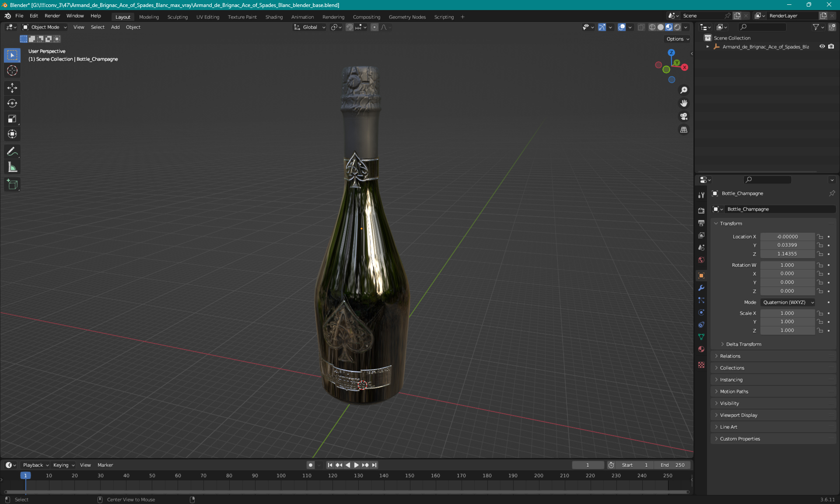Click the Marker menu in timeline
Image resolution: width=840 pixels, height=504 pixels.
click(x=105, y=465)
